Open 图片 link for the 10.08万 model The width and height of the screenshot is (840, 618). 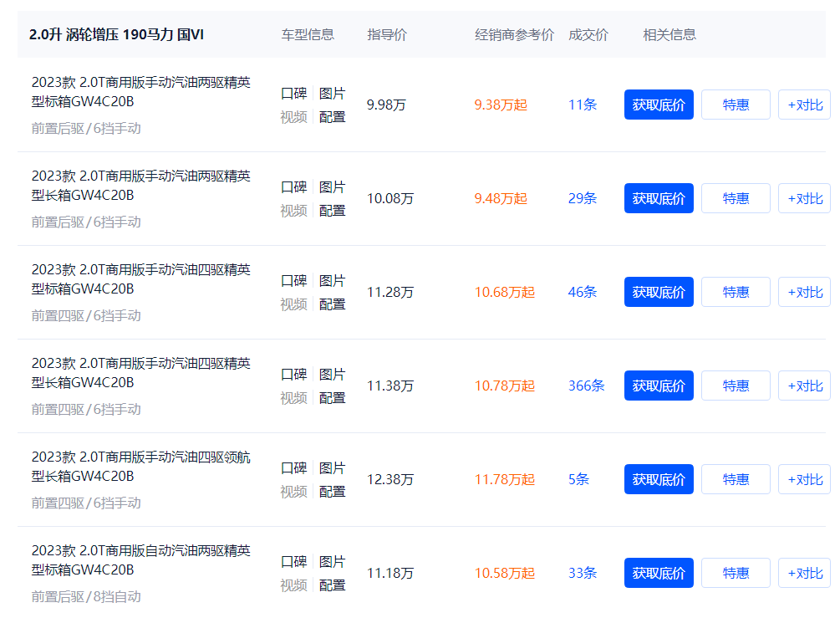(332, 187)
